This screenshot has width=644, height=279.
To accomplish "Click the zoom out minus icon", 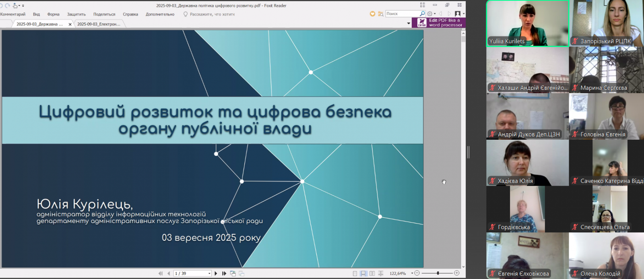I will 417,273.
